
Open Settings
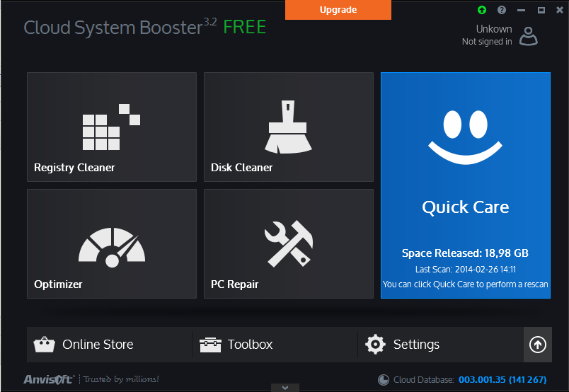(440, 345)
